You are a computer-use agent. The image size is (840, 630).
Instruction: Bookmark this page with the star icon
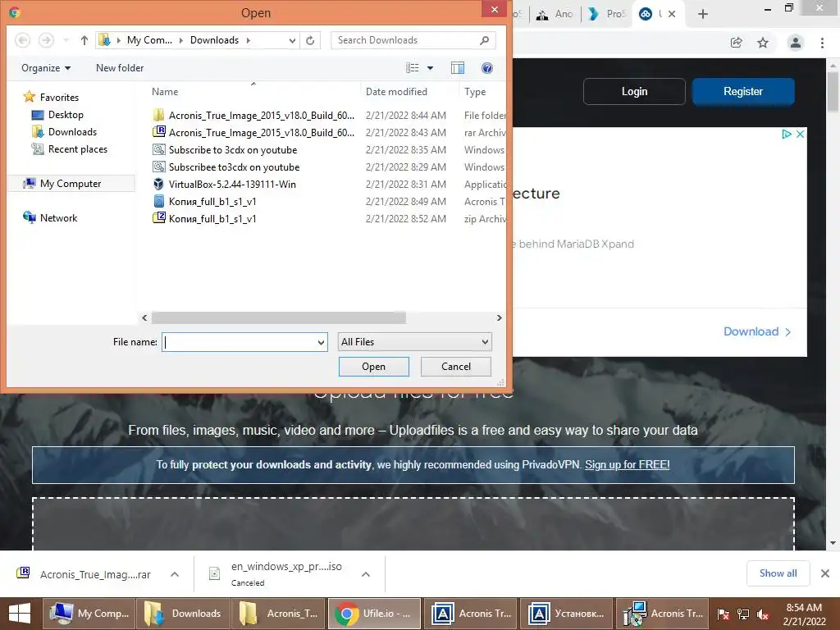point(763,43)
